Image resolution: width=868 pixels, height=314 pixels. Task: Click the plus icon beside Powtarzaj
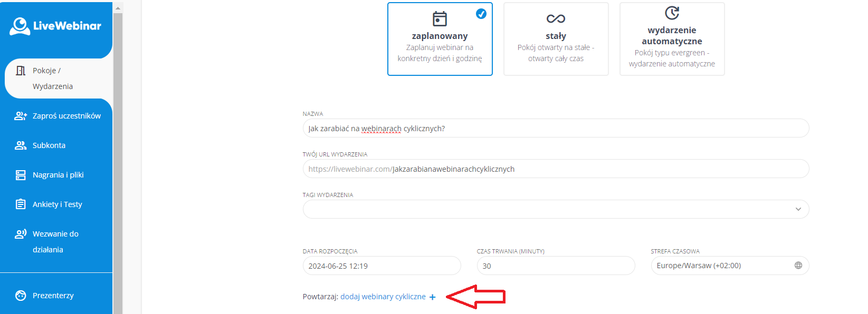pos(433,297)
